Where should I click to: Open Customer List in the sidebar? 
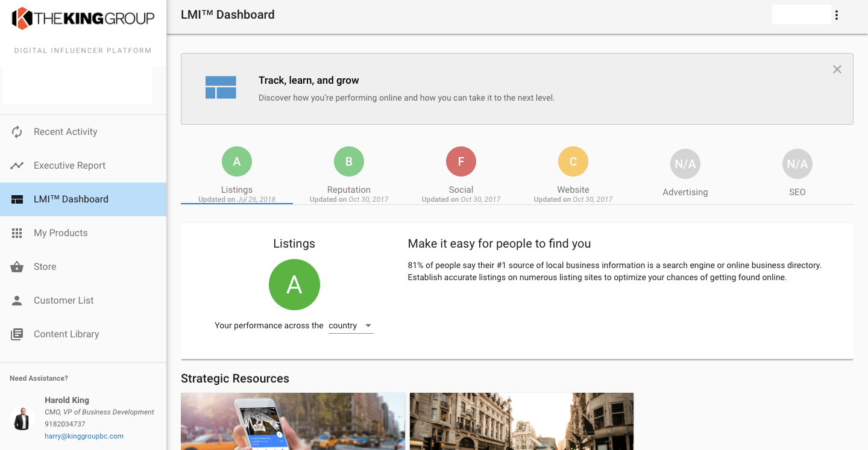(83, 301)
